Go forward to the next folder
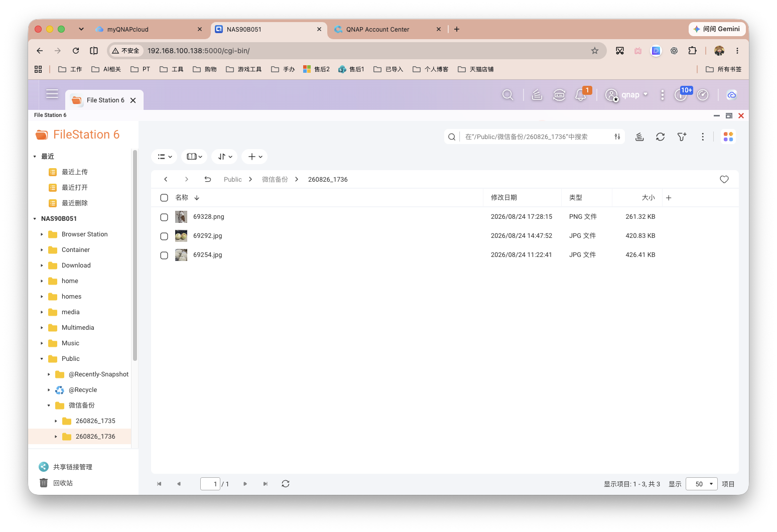The height and width of the screenshot is (532, 777). tap(187, 179)
